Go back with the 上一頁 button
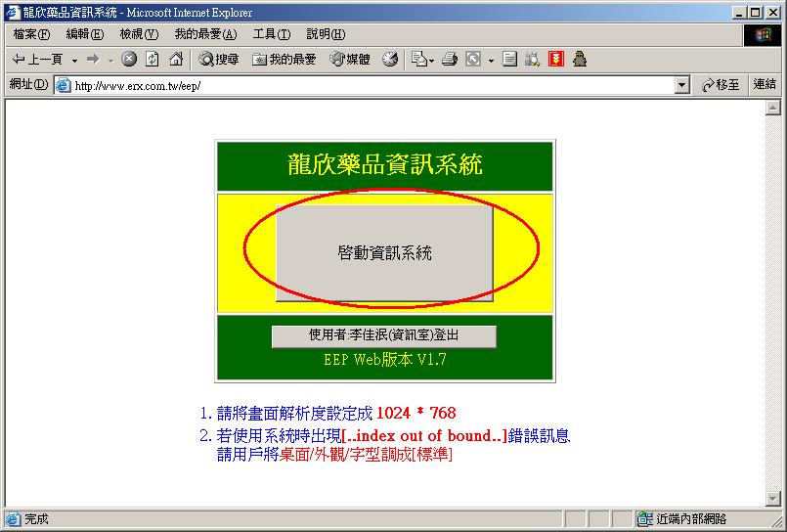This screenshot has width=787, height=532. point(36,60)
